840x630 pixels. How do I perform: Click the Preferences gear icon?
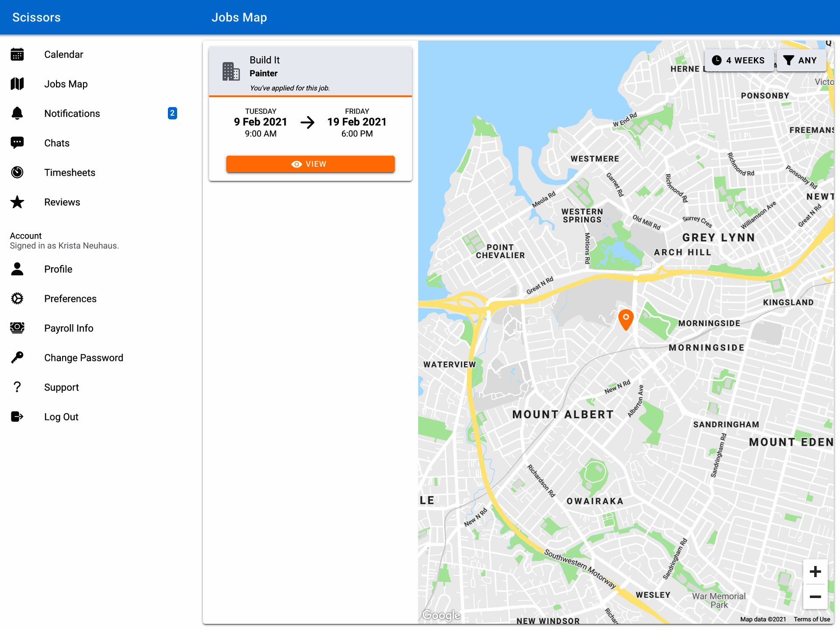17,298
